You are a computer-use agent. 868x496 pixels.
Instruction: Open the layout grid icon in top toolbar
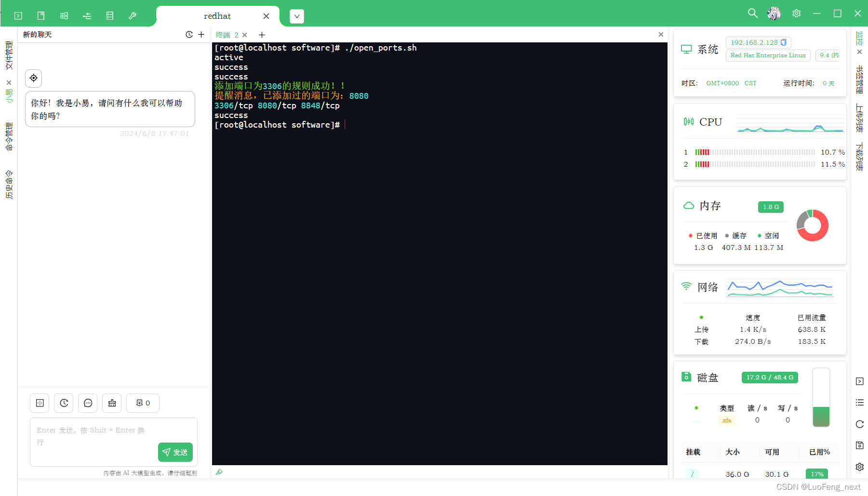coord(64,16)
